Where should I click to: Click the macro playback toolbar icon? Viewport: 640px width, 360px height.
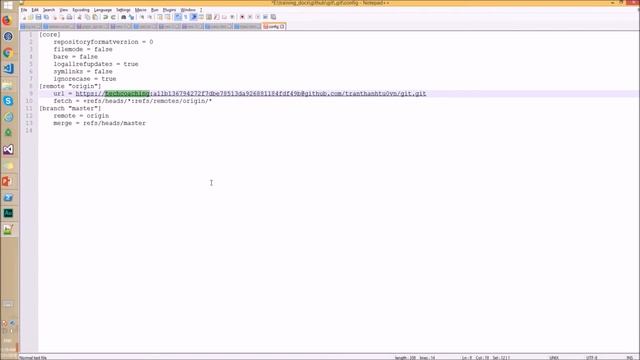(x=258, y=17)
